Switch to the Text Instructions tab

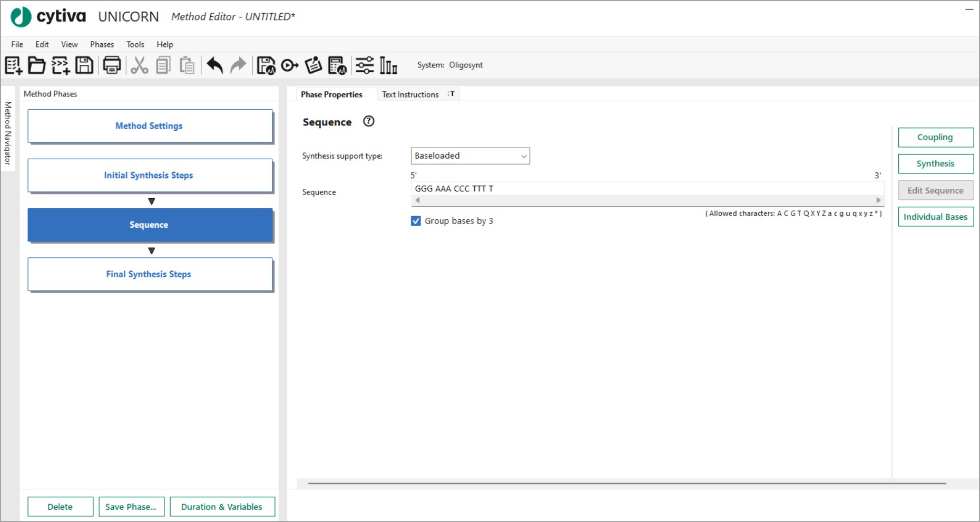coord(410,94)
